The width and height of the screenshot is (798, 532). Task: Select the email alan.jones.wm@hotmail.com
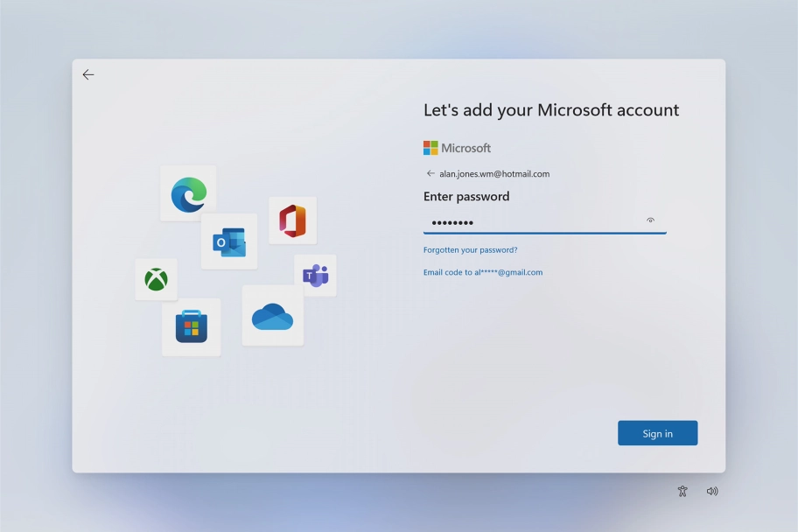click(494, 173)
